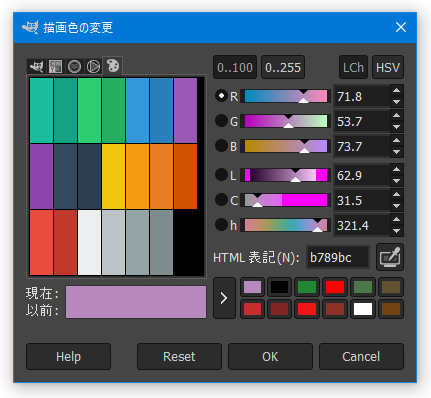Select the brown history swatch at bottom right
The width and height of the screenshot is (431, 398).
pos(391,309)
